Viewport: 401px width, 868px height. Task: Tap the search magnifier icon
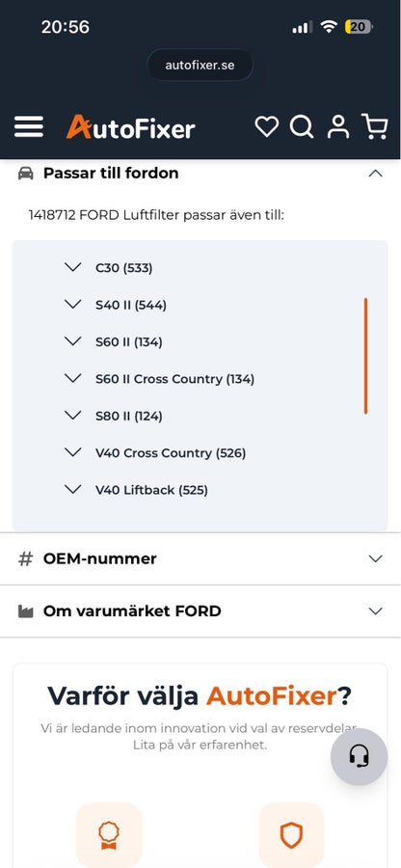[x=302, y=126]
